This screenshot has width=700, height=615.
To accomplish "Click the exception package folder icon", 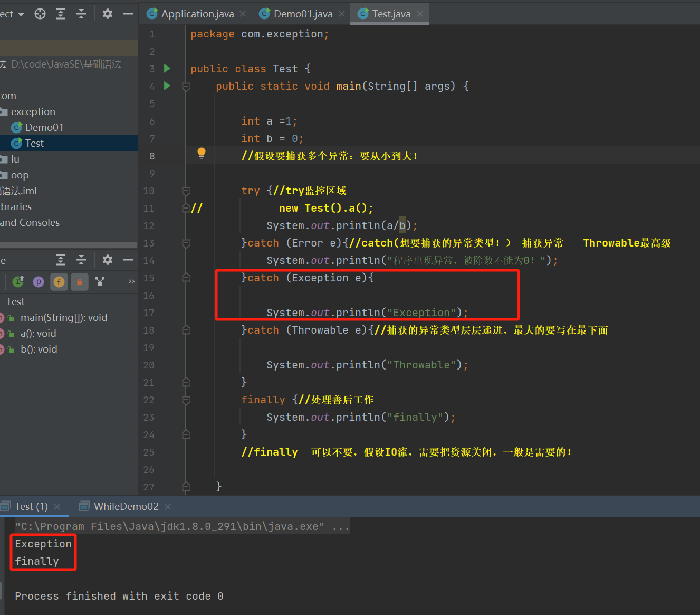I will (x=4, y=111).
